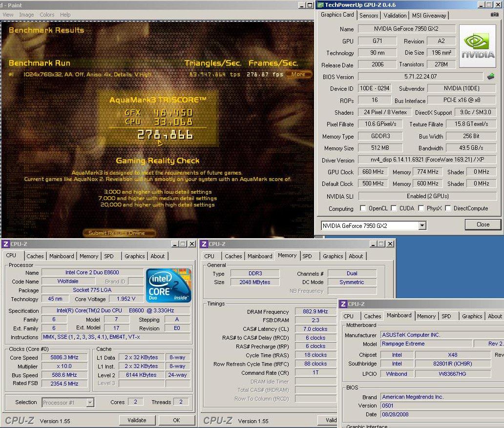Open CPU tab in Memory CPU-Z window
The image size is (504, 428).
209,256
